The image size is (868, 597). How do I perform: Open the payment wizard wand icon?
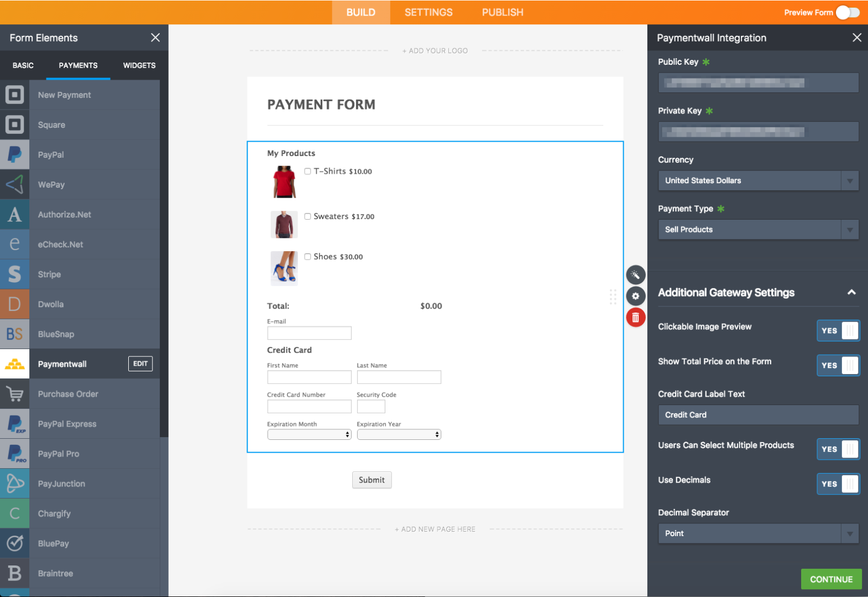[635, 275]
